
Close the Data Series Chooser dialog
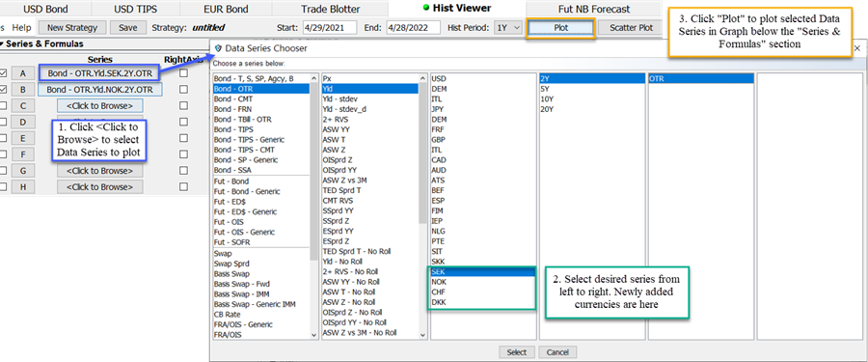857,48
